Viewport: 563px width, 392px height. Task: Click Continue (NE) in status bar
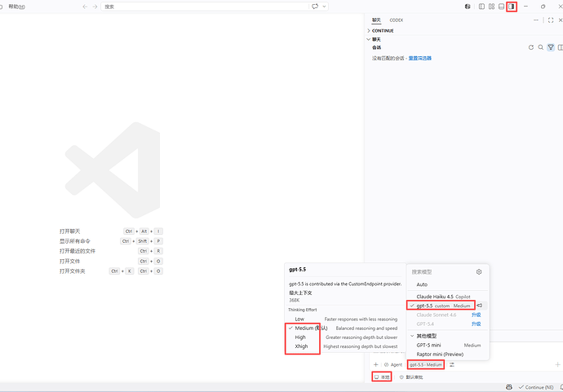click(x=536, y=387)
